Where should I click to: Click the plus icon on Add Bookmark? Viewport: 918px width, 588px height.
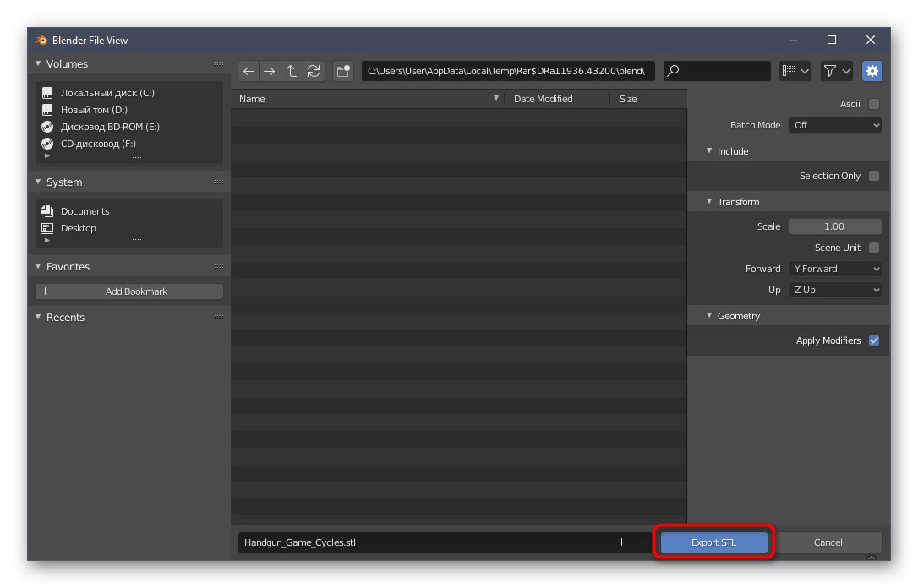[45, 291]
